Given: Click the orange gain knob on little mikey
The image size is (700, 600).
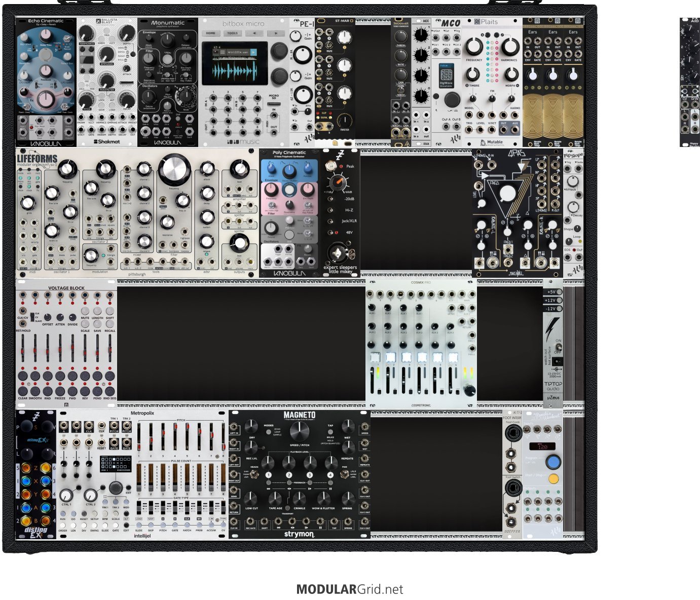Looking at the screenshot, I should click(x=337, y=182).
